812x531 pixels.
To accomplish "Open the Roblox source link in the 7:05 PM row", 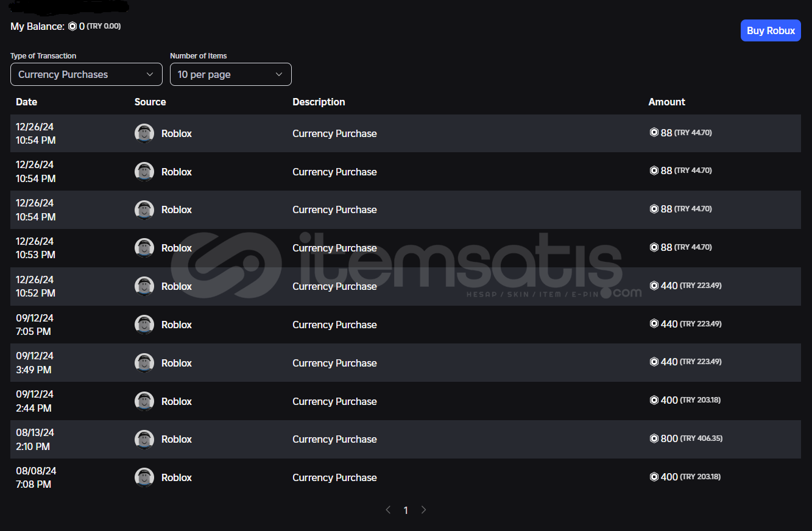I will tap(177, 325).
